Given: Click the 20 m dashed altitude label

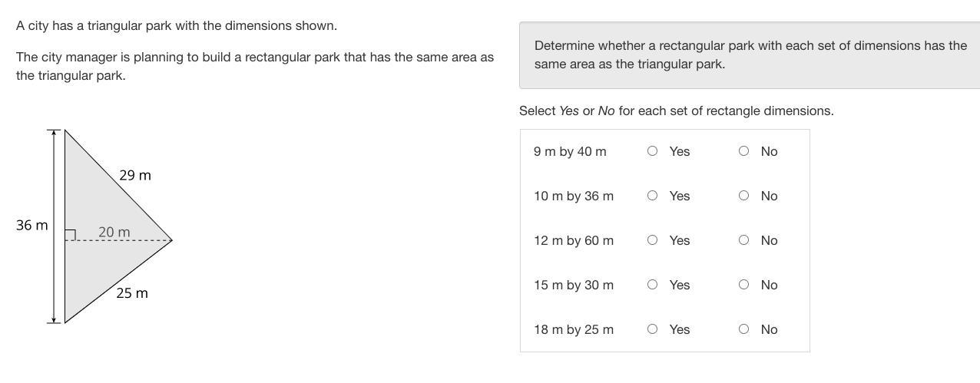Looking at the screenshot, I should (x=114, y=232).
